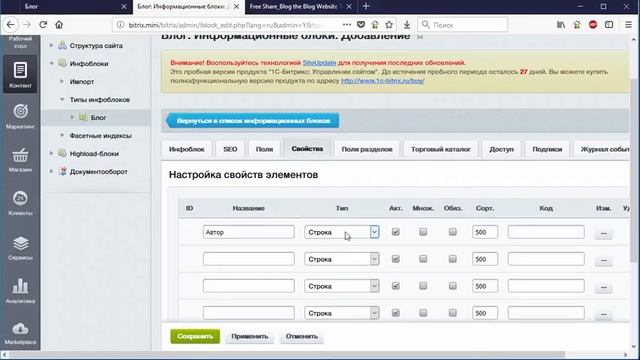Expand Документооборот tree node
640x360 pixels.
[51, 171]
